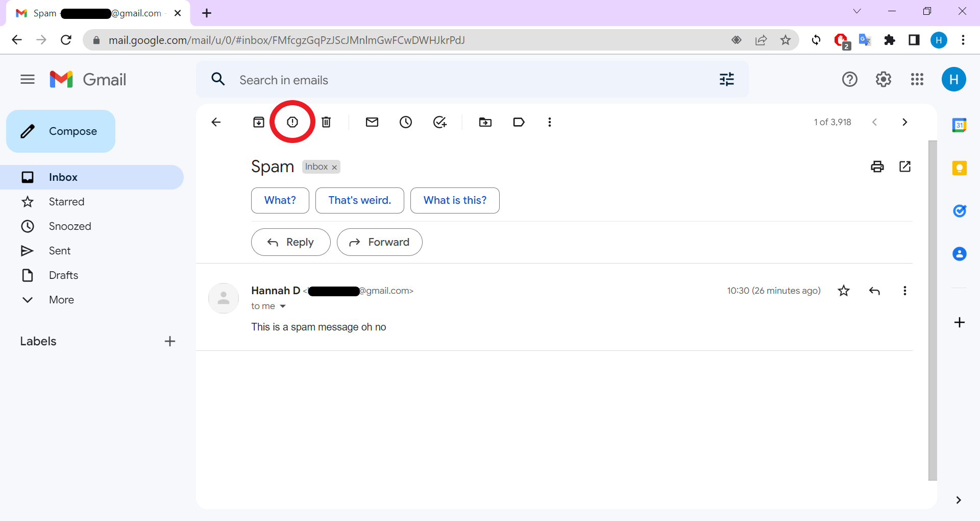Image resolution: width=980 pixels, height=521 pixels.
Task: Open the Inbox folder
Action: [x=92, y=177]
